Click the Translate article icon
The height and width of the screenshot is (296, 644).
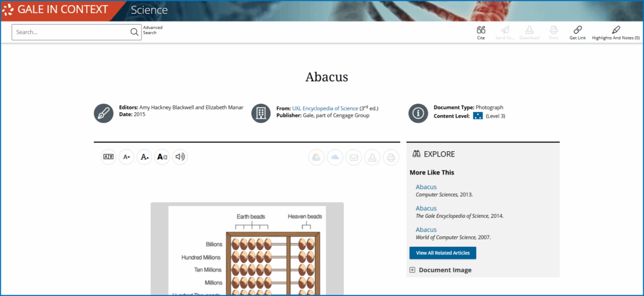click(x=108, y=157)
